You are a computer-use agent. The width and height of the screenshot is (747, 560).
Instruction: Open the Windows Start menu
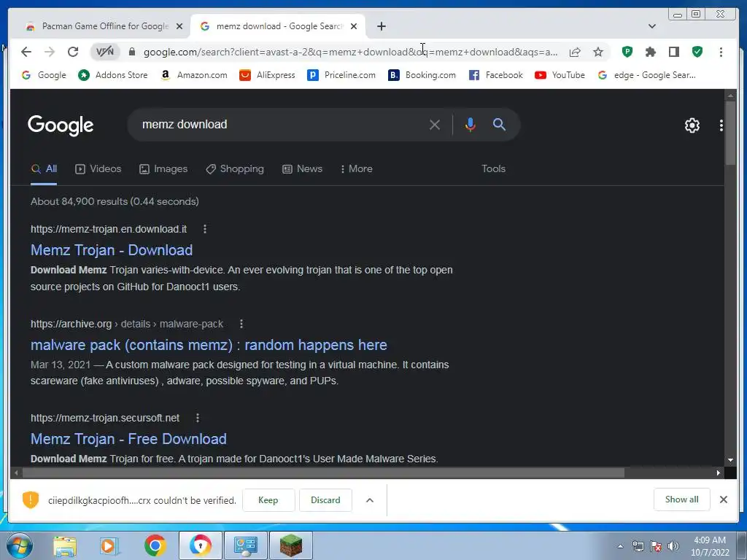click(19, 545)
